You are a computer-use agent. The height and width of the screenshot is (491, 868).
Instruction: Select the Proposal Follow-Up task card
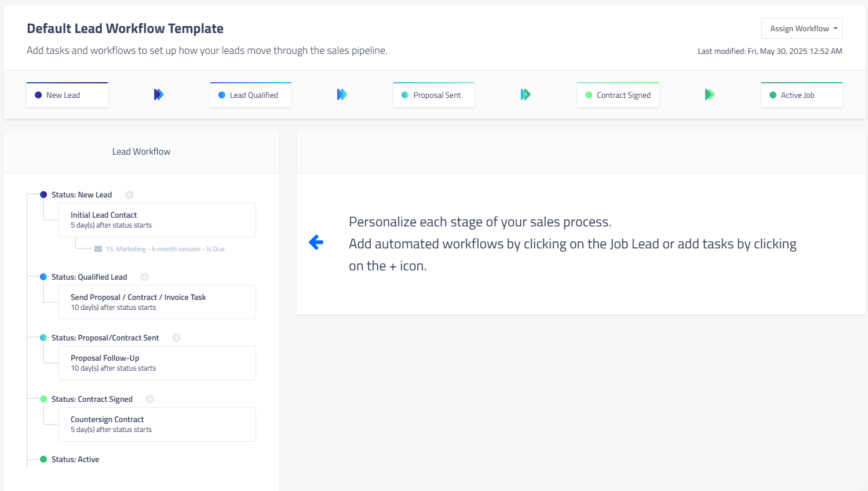tap(157, 363)
